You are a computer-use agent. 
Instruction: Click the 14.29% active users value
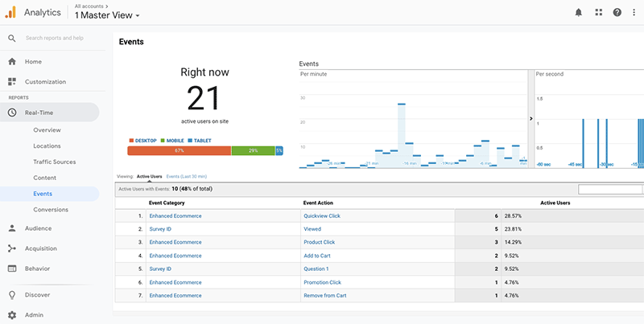point(513,242)
